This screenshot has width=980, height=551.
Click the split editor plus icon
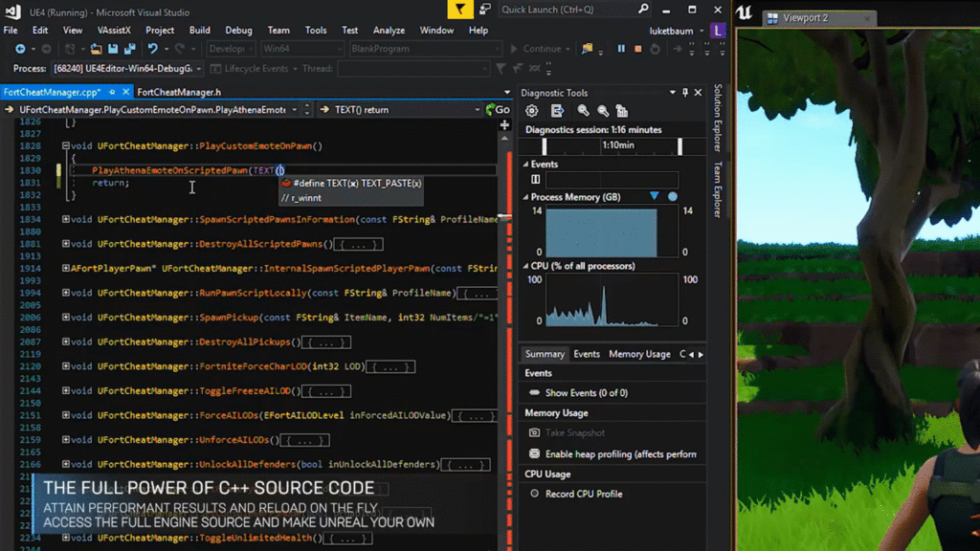coord(504,125)
